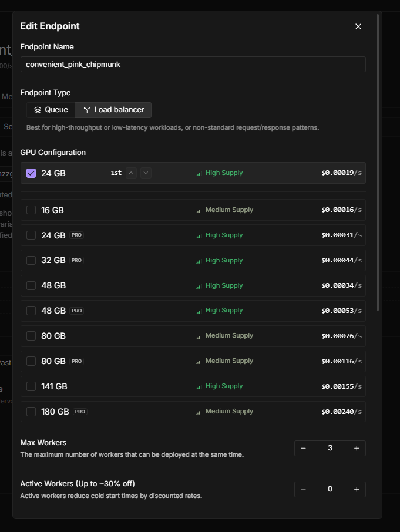Select the Load balancer endpoint type
The image size is (400, 532).
(x=114, y=110)
